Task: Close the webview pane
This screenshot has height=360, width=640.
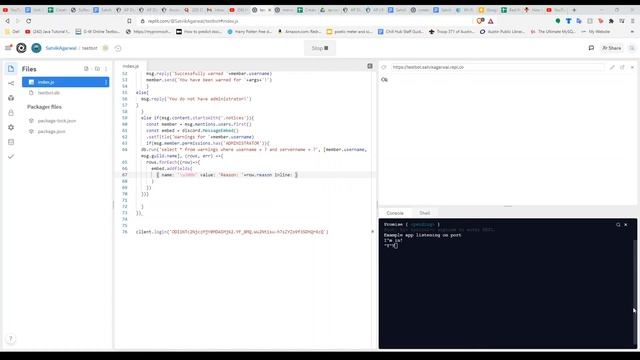Action: click(632, 67)
